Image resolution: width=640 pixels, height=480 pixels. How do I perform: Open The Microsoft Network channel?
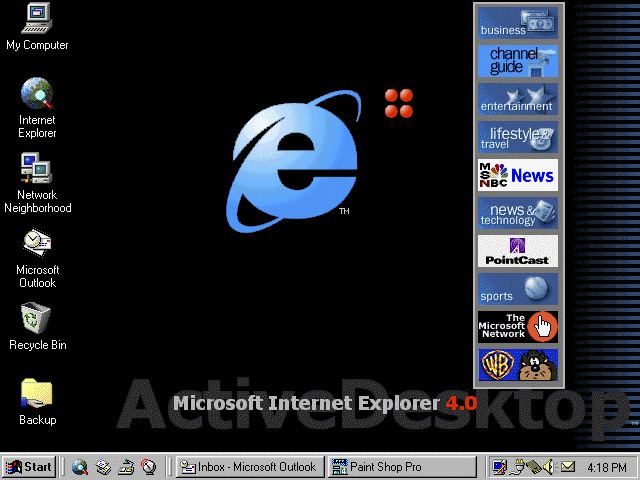tap(518, 327)
